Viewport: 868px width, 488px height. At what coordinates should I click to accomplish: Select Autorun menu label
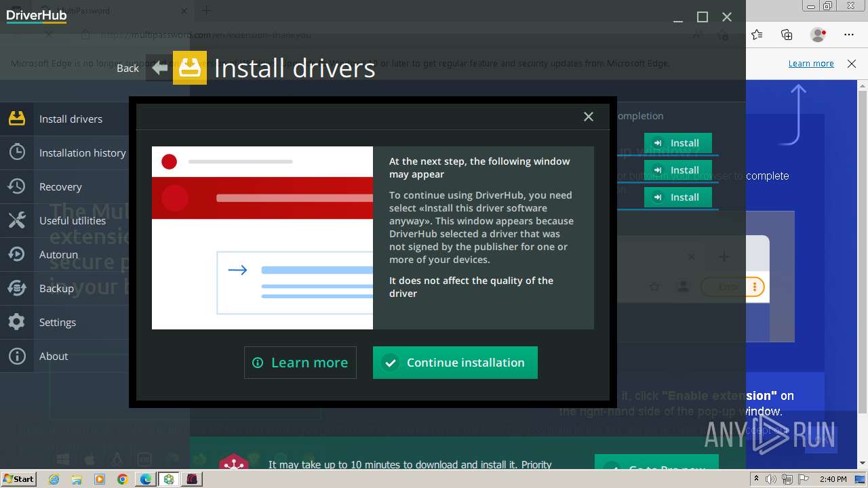58,254
